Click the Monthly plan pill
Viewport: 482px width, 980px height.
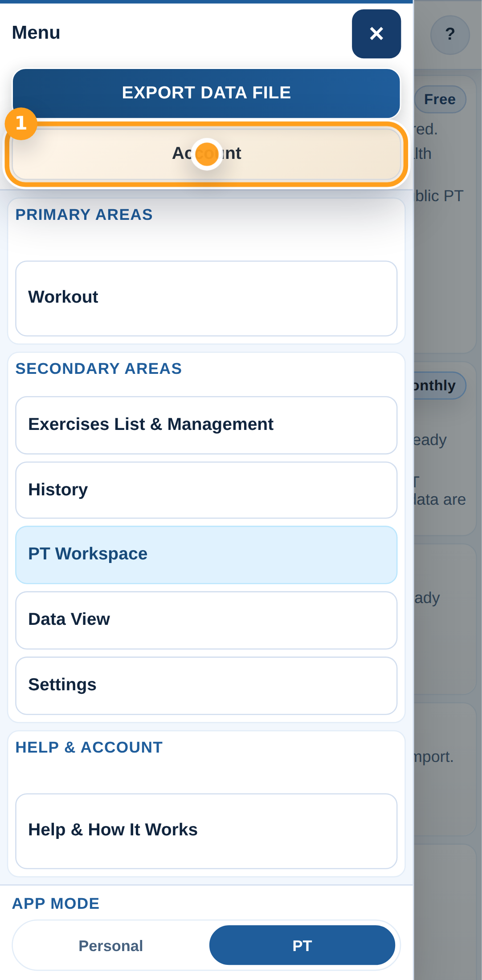[x=439, y=385]
